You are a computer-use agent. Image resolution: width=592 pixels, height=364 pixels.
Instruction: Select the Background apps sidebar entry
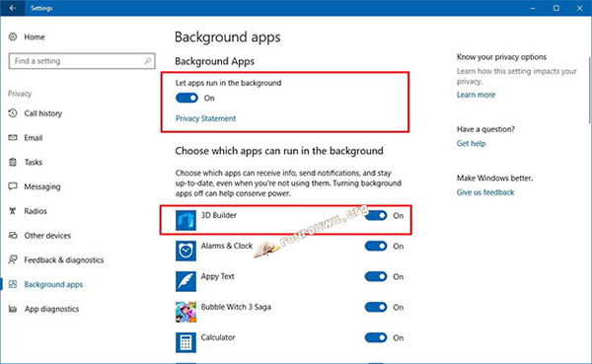53,284
